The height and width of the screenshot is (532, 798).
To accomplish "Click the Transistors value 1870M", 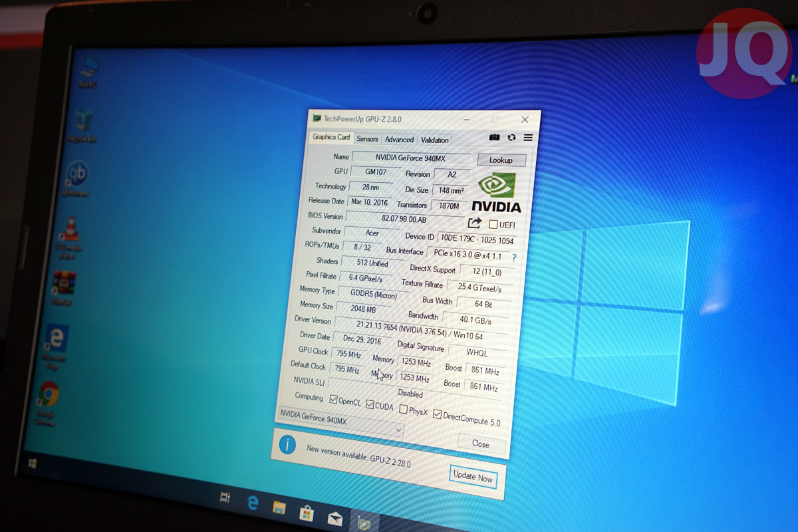I will click(x=449, y=206).
